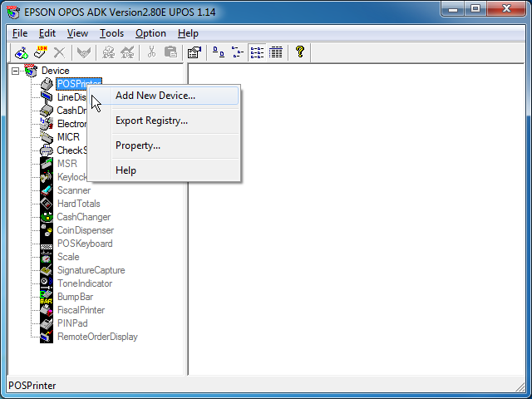
Task: Click the Scanner icon in the tree
Action: point(47,190)
